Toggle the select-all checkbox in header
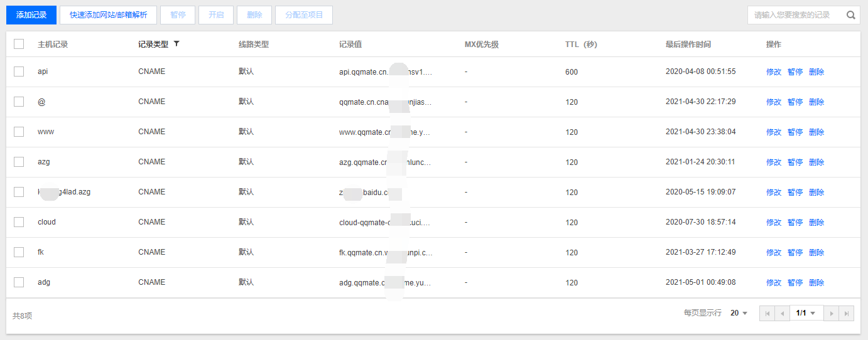The height and width of the screenshot is (340, 868). tap(19, 44)
